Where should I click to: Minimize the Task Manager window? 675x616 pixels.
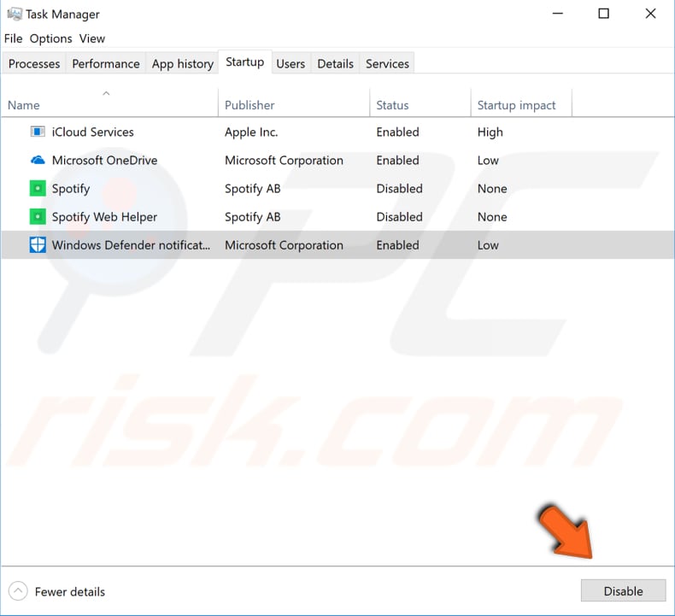[x=557, y=14]
